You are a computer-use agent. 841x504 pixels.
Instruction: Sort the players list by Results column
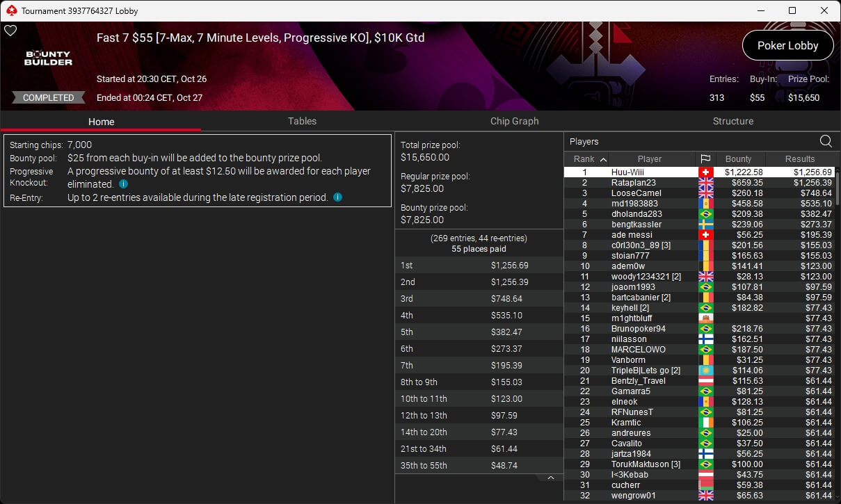pyautogui.click(x=800, y=158)
